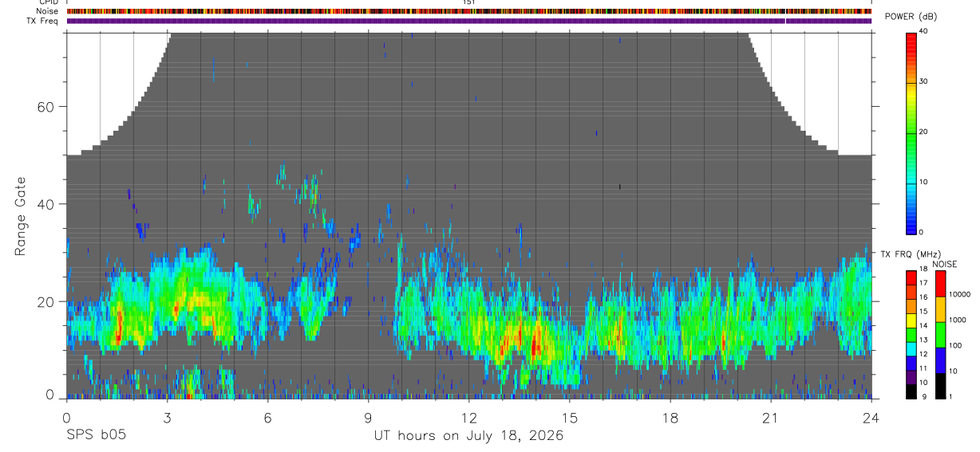Image resolution: width=980 pixels, height=452 pixels.
Task: Click the 6 tick on UT hours axis
Action: click(x=267, y=418)
